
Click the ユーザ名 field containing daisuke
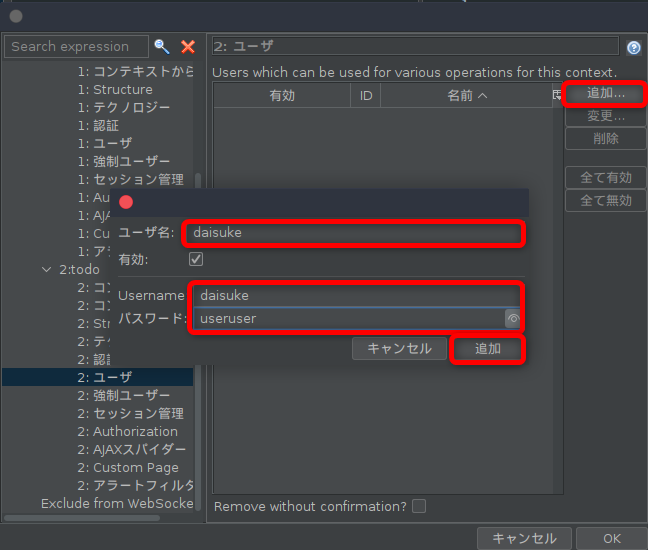[x=353, y=233]
